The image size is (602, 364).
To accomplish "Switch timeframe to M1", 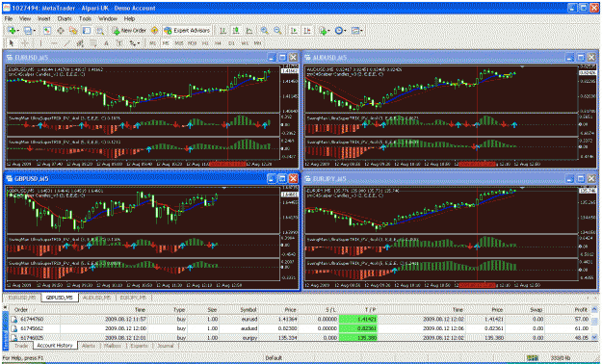I will tap(153, 43).
